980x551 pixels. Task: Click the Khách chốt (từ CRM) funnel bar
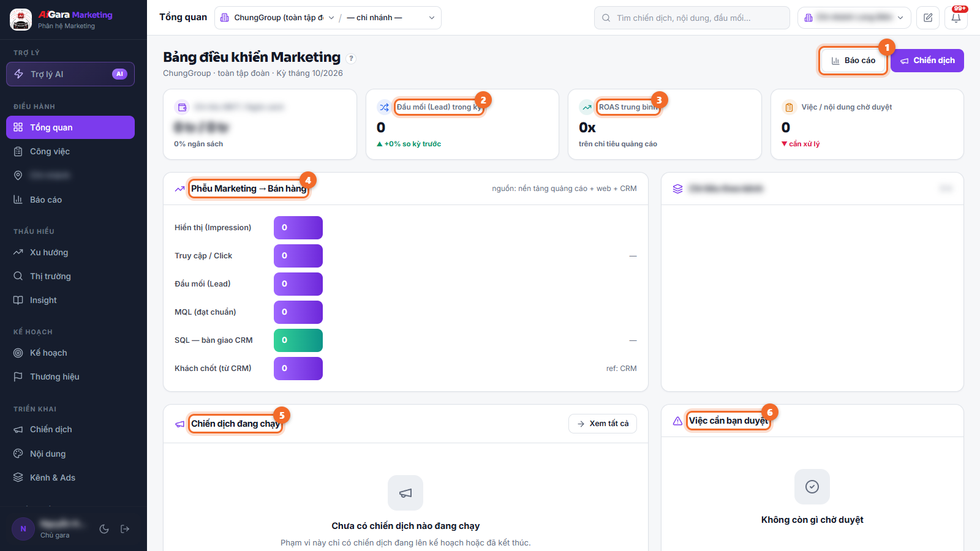(298, 369)
